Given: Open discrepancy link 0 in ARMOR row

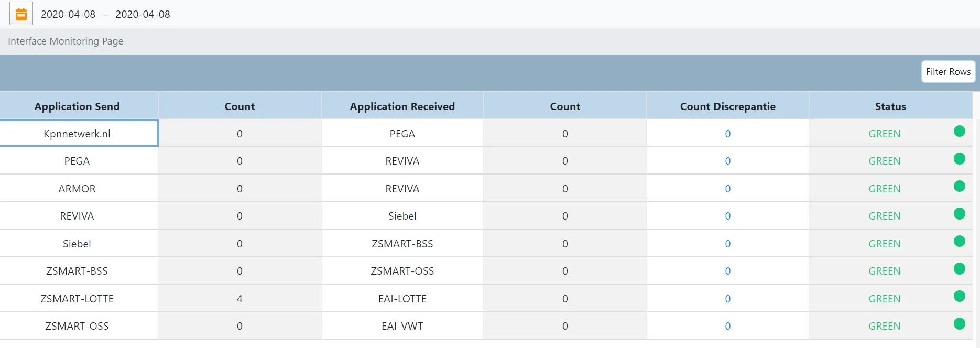Looking at the screenshot, I should pos(727,189).
